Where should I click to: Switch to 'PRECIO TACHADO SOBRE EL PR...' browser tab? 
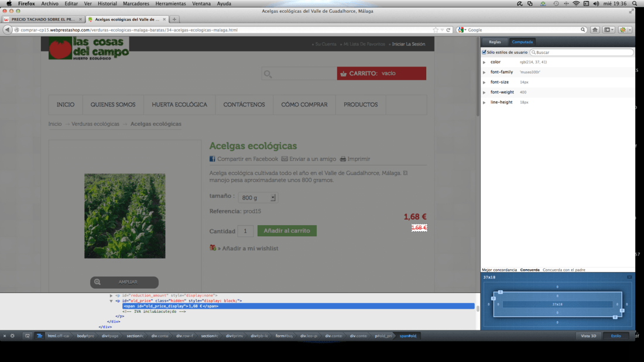[x=43, y=19]
